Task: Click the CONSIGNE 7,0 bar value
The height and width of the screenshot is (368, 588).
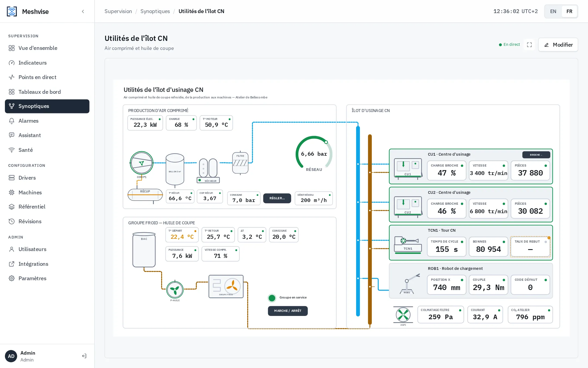Action: click(x=244, y=198)
